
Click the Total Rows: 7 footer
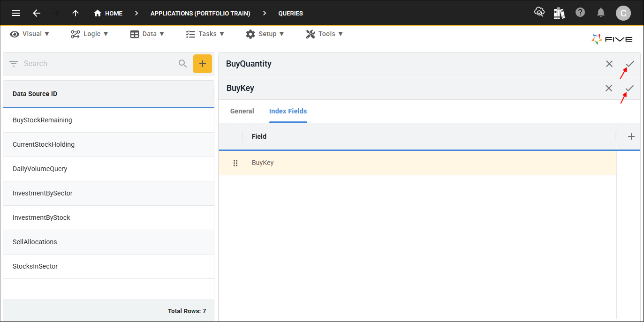tap(187, 311)
